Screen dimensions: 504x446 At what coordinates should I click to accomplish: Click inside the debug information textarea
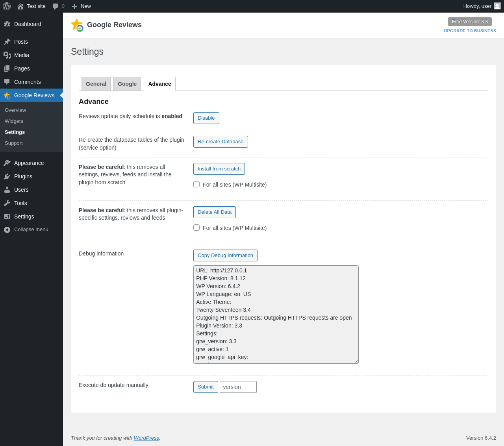click(276, 315)
